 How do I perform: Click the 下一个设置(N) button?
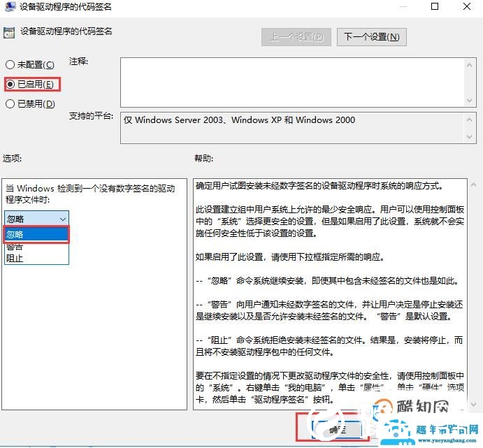371,37
